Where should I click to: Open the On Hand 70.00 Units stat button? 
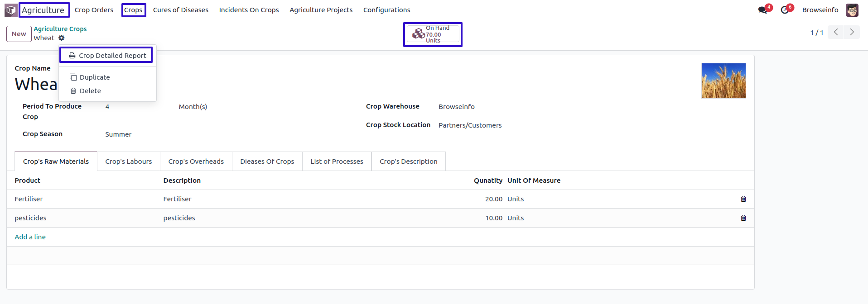pyautogui.click(x=433, y=34)
